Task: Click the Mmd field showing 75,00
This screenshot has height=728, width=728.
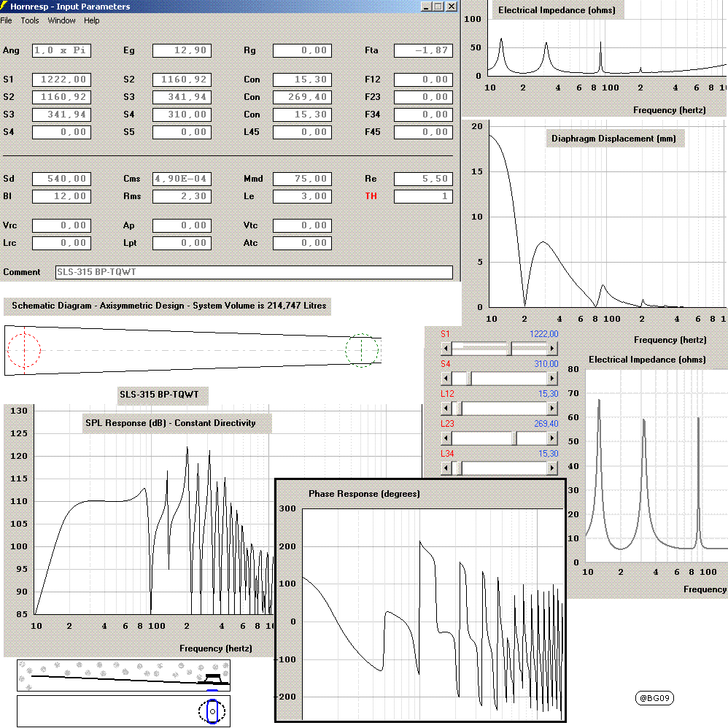Action: (302, 179)
